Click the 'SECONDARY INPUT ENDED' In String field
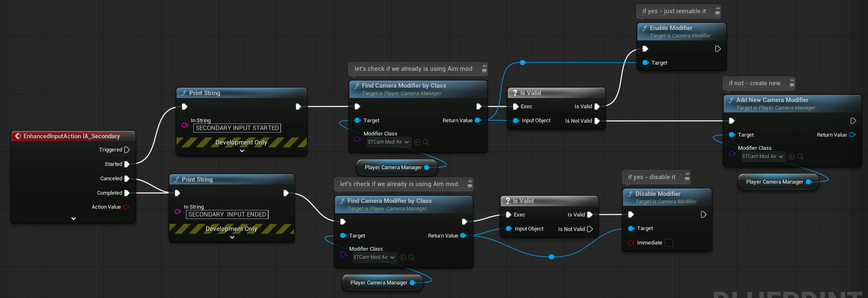The height and width of the screenshot is (298, 868). (x=227, y=214)
